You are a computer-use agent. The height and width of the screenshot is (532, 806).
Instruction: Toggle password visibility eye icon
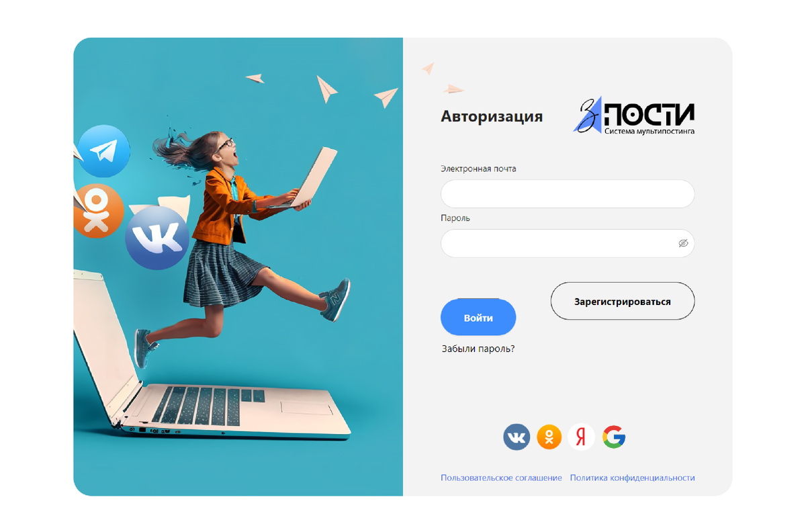683,243
